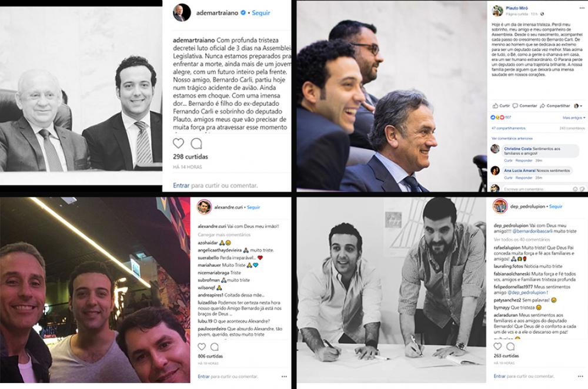Click ademartraiano profile avatar

pos(182,13)
